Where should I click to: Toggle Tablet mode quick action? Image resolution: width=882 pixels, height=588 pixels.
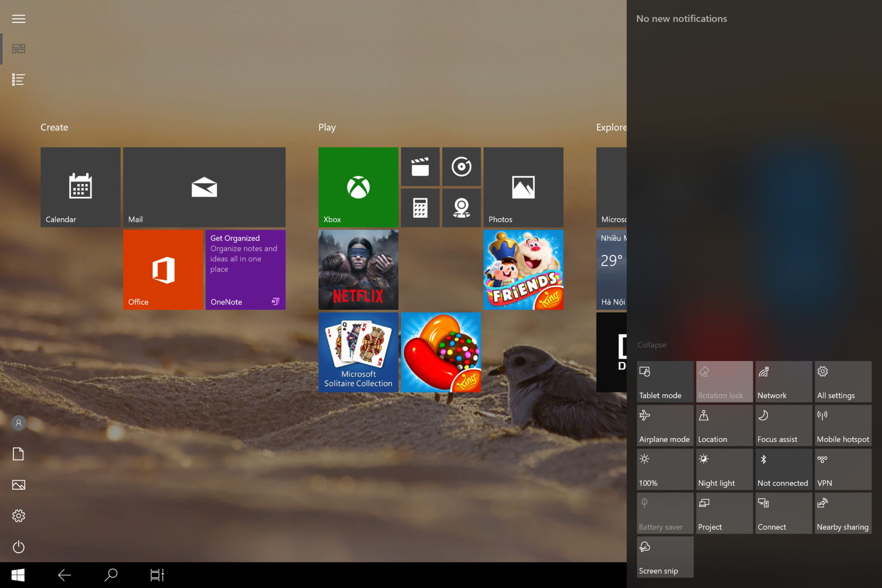tap(665, 382)
